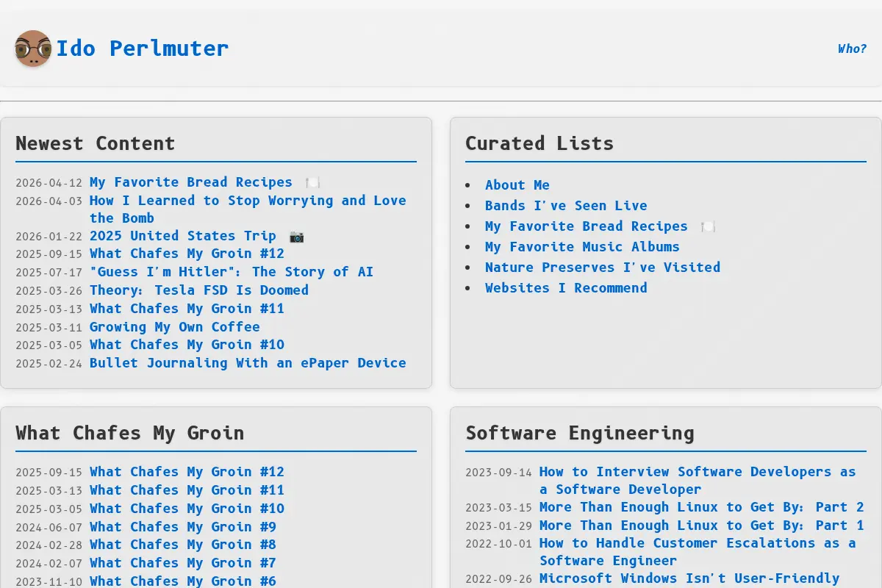Open Growing My Own Coffee post

point(175,327)
